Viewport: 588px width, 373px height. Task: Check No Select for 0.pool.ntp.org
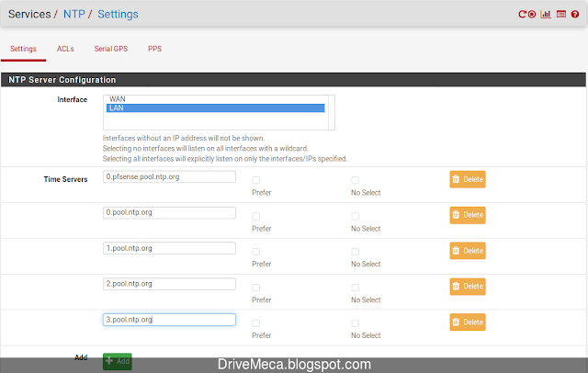(x=356, y=216)
